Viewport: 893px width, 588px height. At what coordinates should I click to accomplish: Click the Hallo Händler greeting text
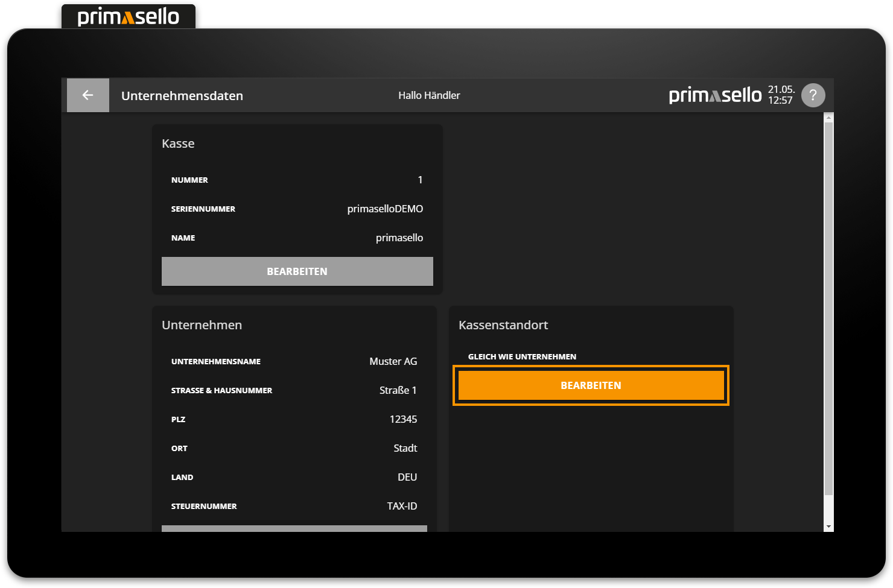428,95
